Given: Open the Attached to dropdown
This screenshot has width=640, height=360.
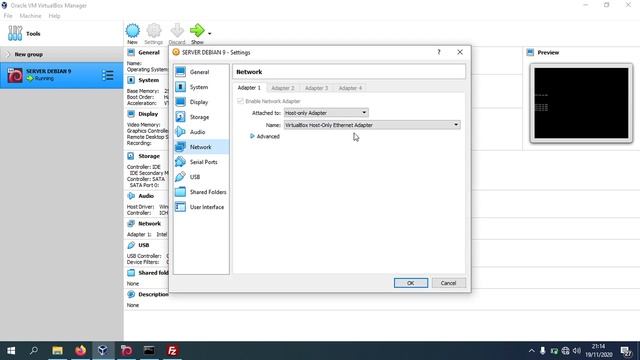Looking at the screenshot, I should click(326, 113).
